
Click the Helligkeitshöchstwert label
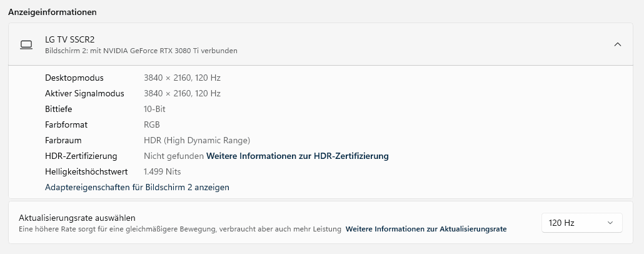pyautogui.click(x=86, y=171)
